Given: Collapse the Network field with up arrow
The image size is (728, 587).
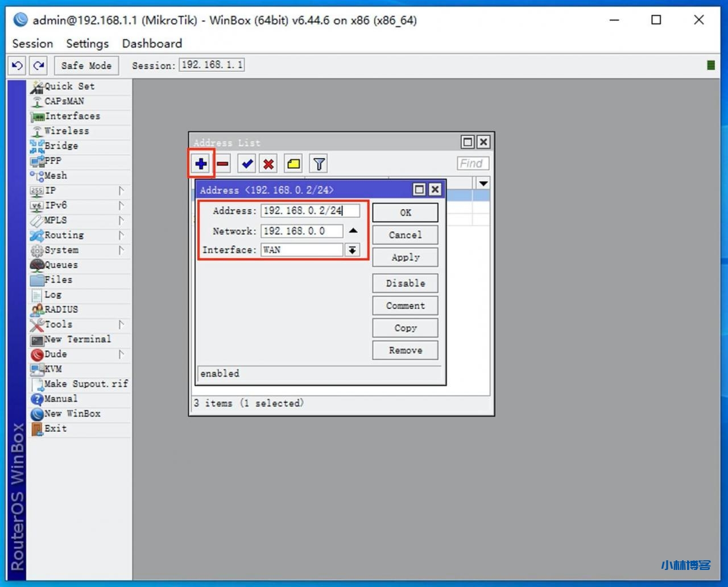Looking at the screenshot, I should [x=353, y=231].
